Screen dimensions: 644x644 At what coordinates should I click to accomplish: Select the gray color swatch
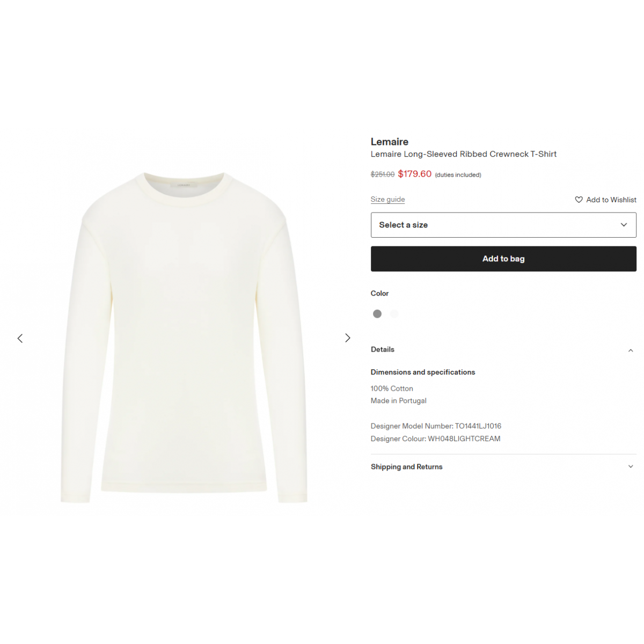[377, 314]
